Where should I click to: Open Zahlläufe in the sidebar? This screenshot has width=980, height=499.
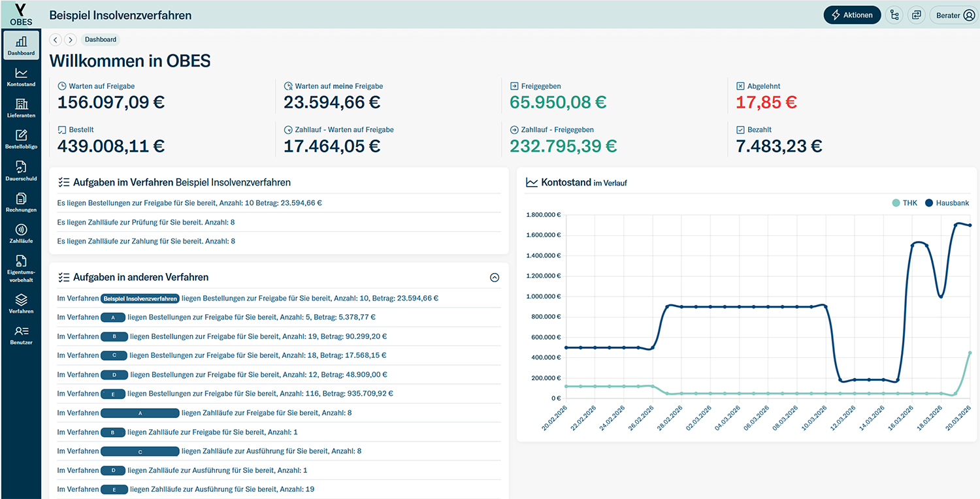click(x=21, y=234)
